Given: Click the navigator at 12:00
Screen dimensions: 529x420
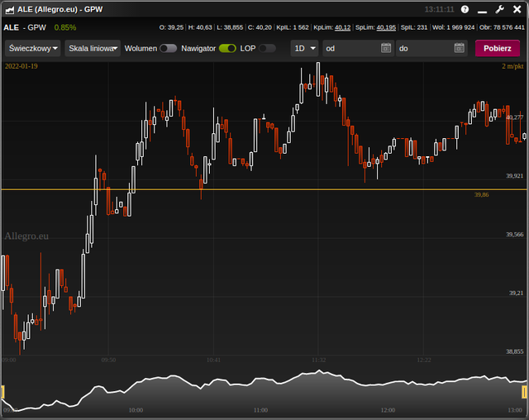Looking at the screenshot, I should [388, 410].
